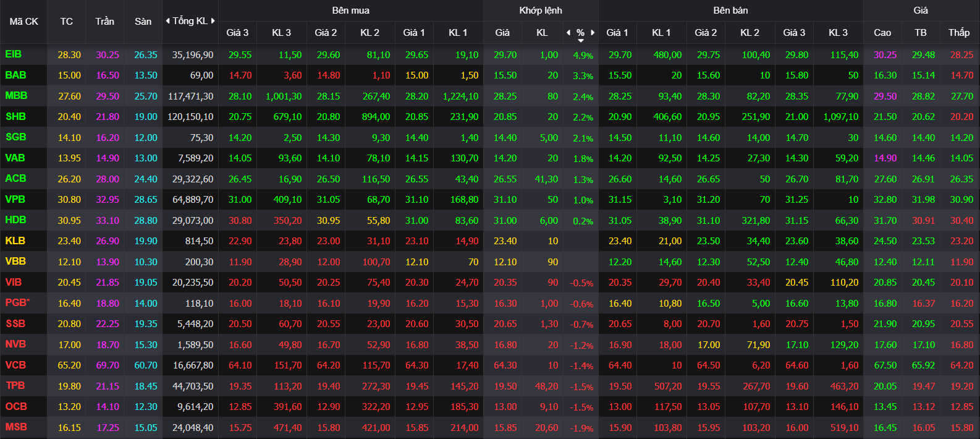
Task: Select the VBB ticker symbol
Action: (15, 262)
